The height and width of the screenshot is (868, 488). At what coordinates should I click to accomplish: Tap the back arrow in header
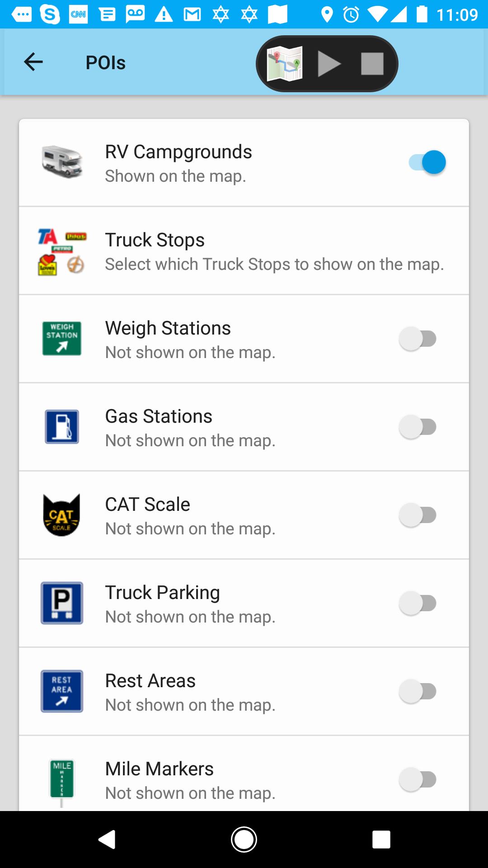33,62
